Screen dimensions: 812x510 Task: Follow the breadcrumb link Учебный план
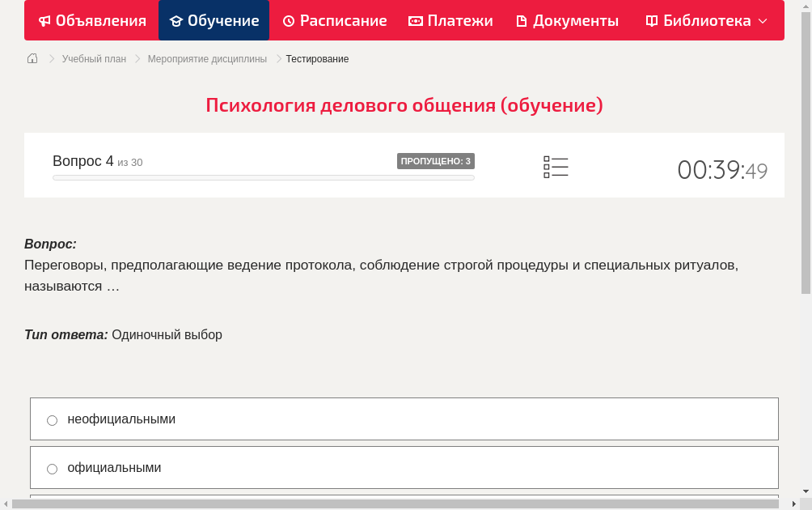tap(95, 58)
